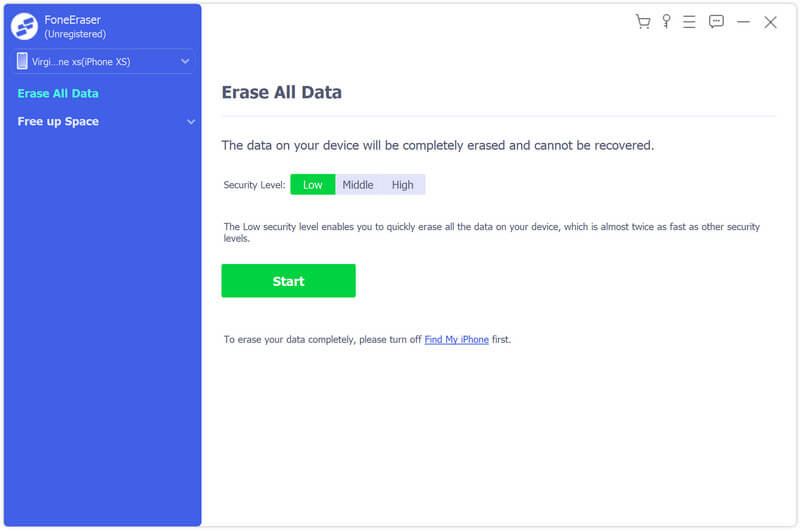Select the High security level

coord(402,185)
